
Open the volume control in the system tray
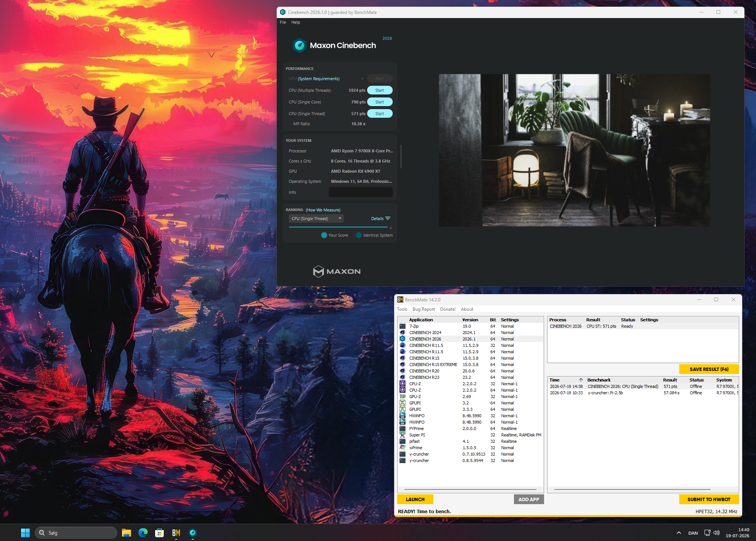pos(716,533)
